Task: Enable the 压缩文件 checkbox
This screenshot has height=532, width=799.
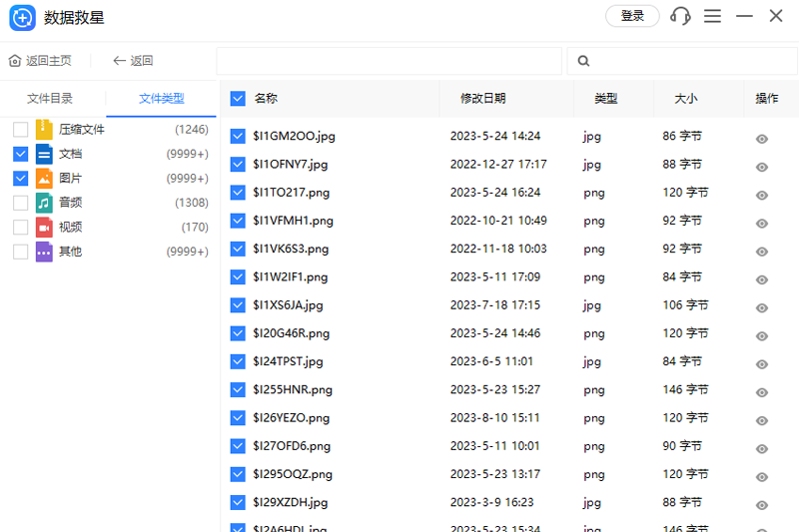Action: [20, 130]
